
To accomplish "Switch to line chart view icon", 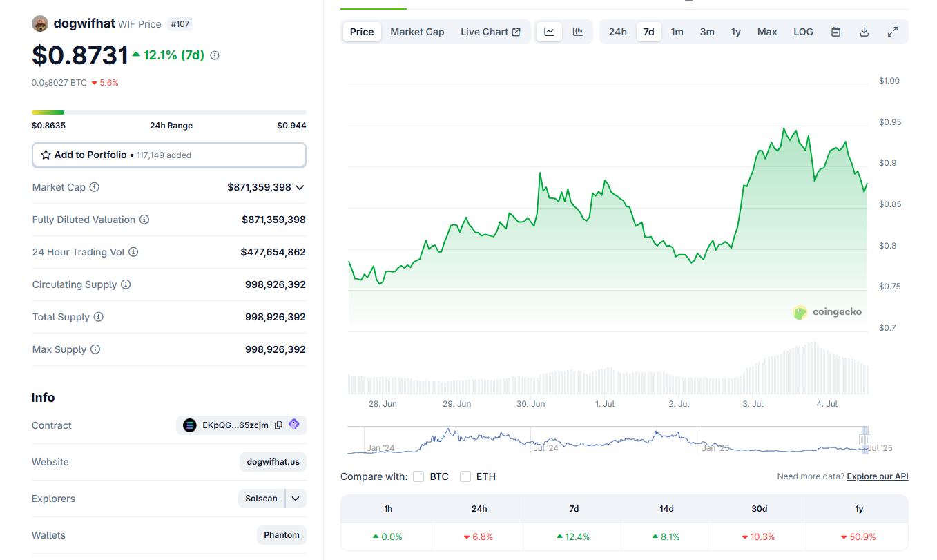I will [x=550, y=32].
